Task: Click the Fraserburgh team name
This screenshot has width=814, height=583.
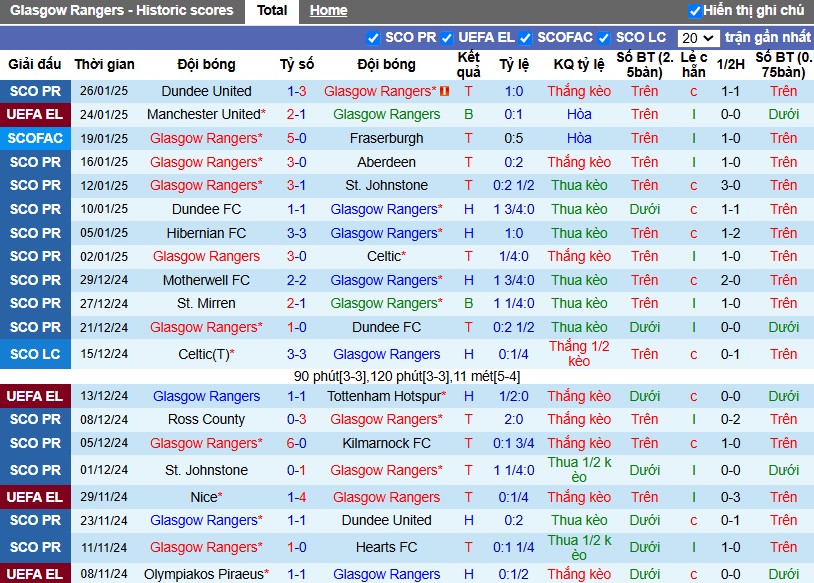Action: tap(386, 139)
